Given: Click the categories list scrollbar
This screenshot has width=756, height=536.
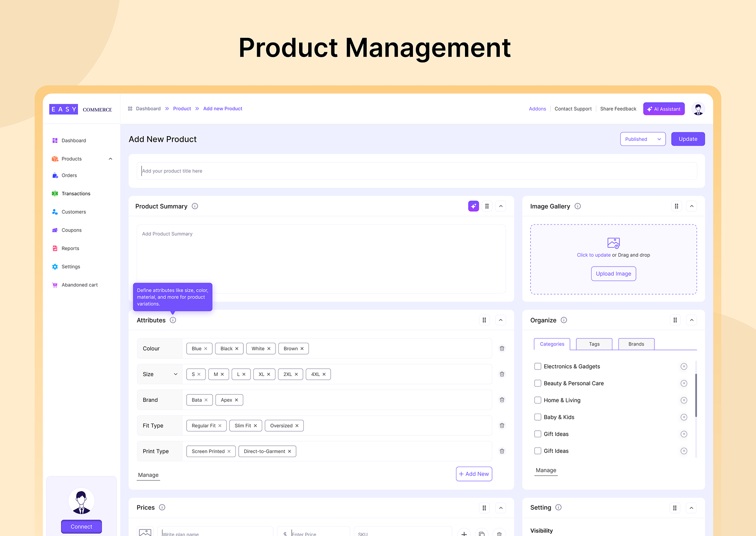Looking at the screenshot, I should [x=696, y=396].
